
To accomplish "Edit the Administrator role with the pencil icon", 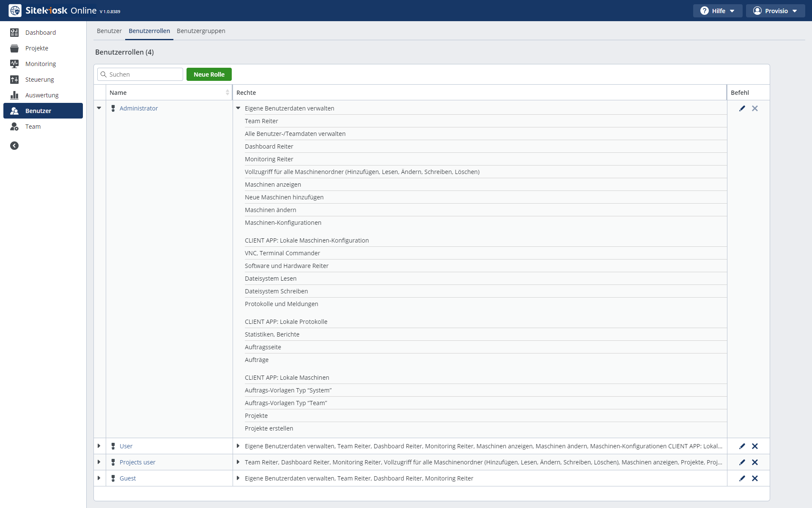I will [x=742, y=108].
